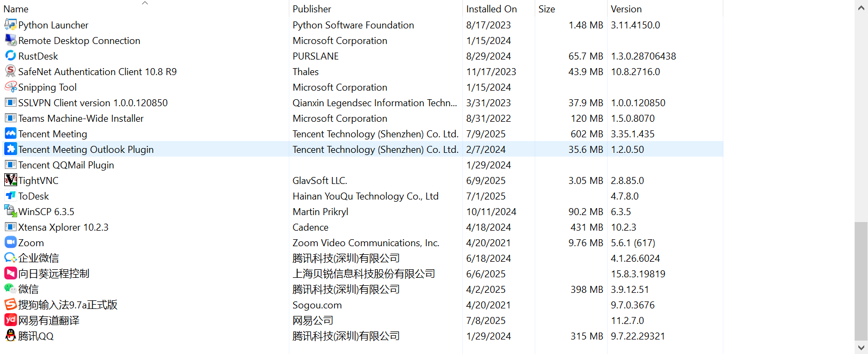Click the Remote Desktop Connection icon
Screen dimensions: 868x354
click(10, 40)
